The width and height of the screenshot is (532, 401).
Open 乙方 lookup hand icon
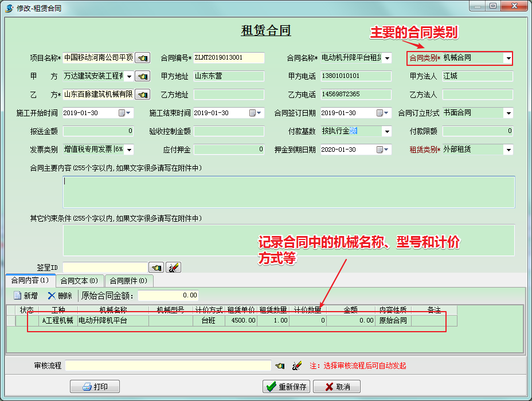(143, 94)
